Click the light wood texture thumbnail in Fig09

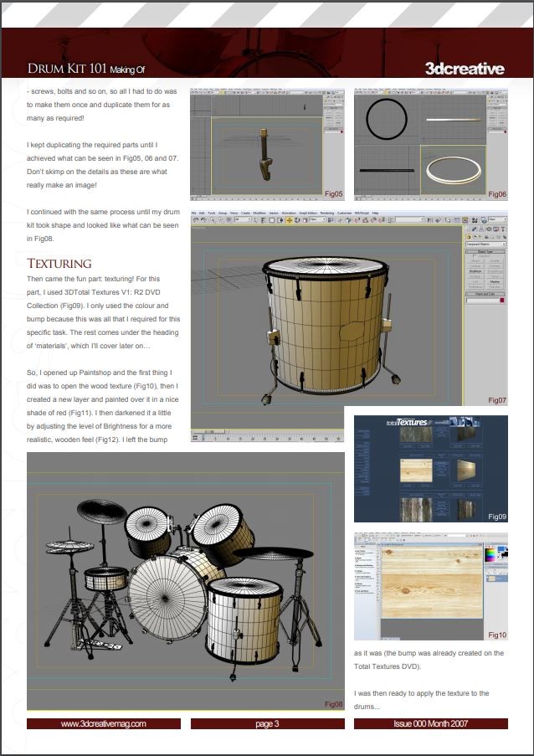pos(416,470)
